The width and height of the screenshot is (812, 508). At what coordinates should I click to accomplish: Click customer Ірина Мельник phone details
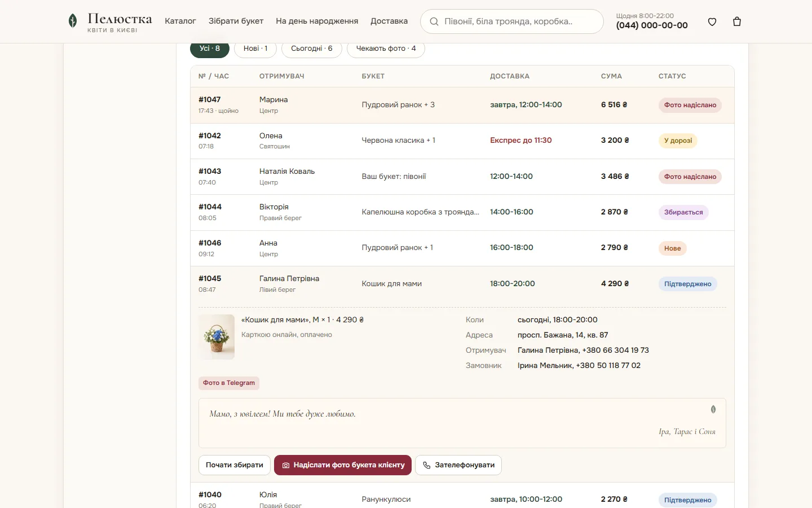coord(579,366)
